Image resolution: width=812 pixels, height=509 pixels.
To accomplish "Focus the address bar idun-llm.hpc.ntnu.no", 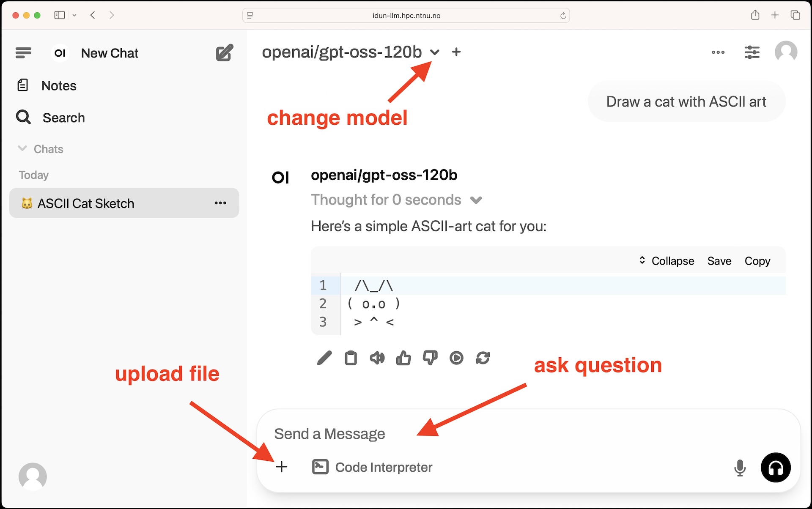I will point(406,16).
